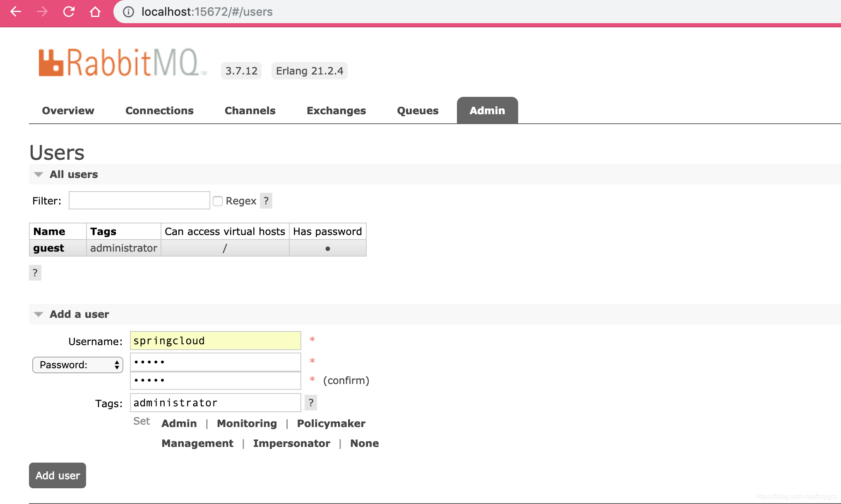The width and height of the screenshot is (841, 504).
Task: Switch to the Connections tab
Action: [159, 110]
